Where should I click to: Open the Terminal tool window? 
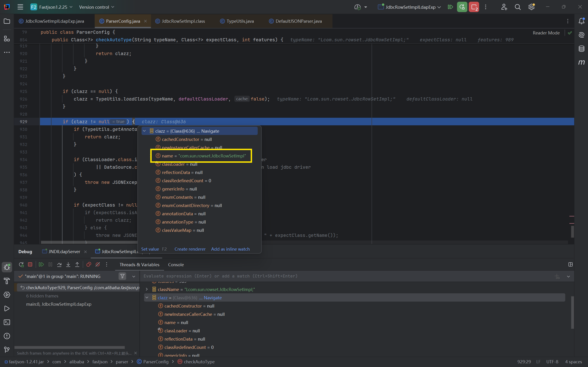coord(7,322)
